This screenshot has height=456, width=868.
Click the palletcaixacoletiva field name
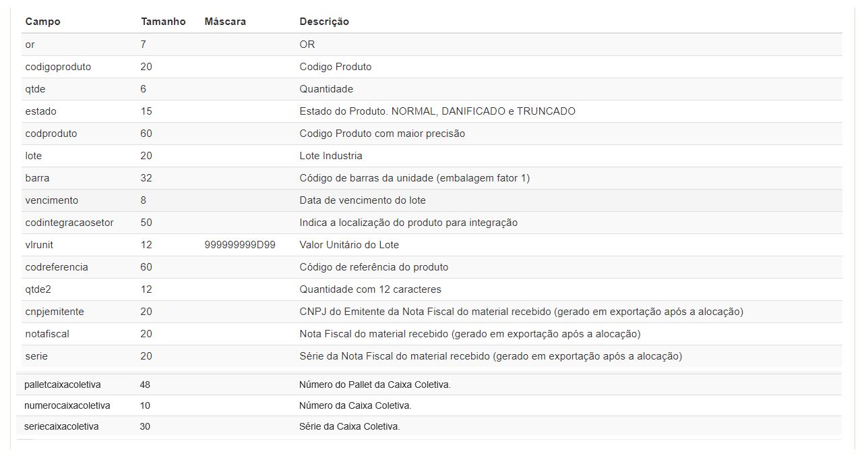point(63,384)
